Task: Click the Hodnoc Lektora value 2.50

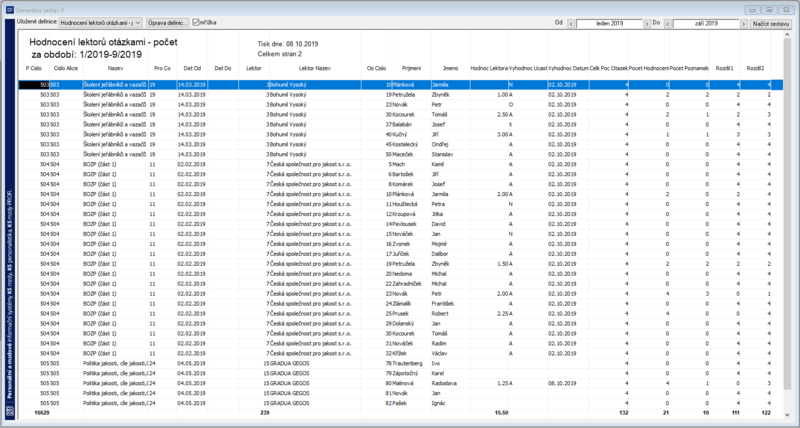Action: (x=502, y=115)
